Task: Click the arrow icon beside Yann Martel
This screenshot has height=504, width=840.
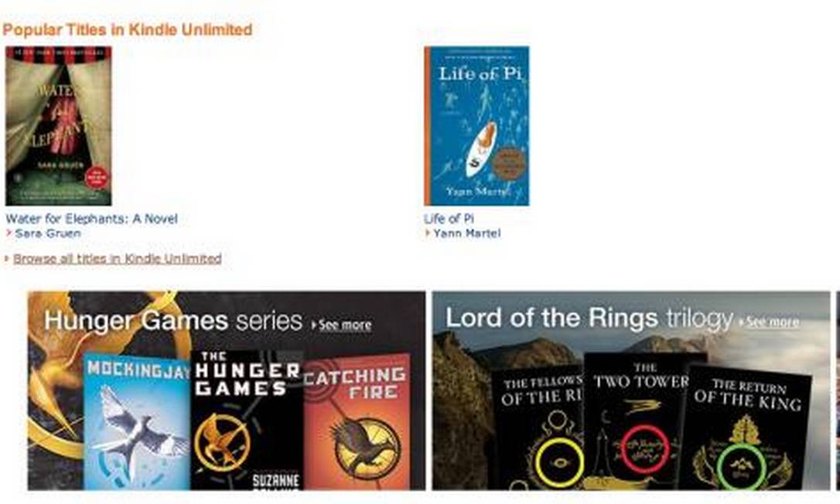Action: point(428,233)
